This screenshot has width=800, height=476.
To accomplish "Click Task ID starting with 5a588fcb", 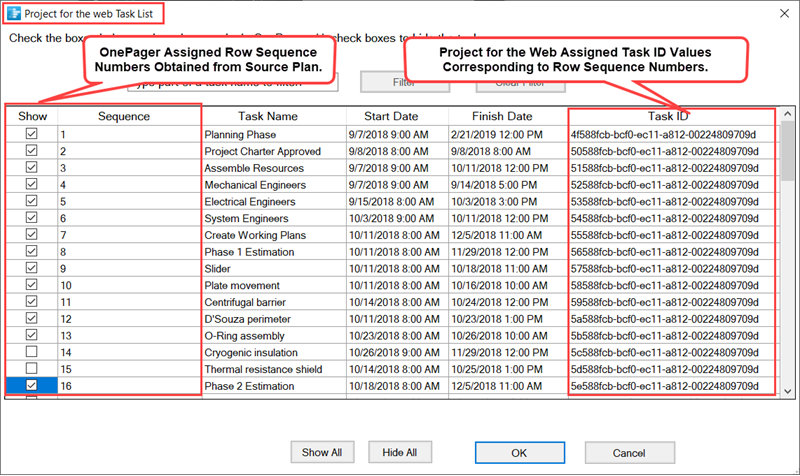I will pyautogui.click(x=665, y=319).
